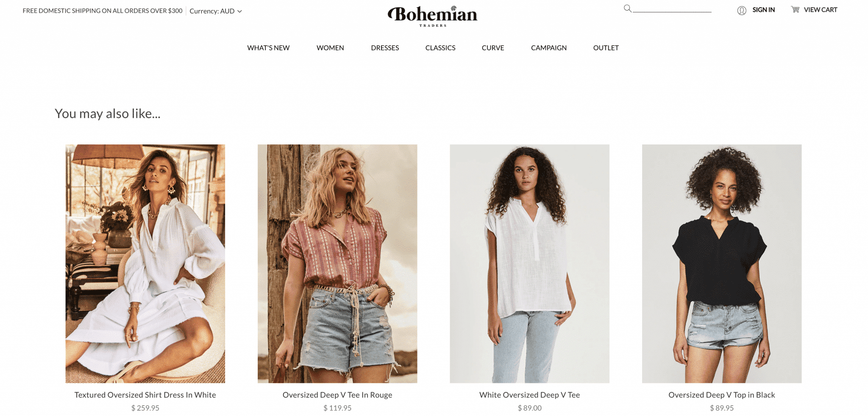Go to the OUTLET section
Image resolution: width=868 pixels, height=416 pixels.
pos(606,48)
